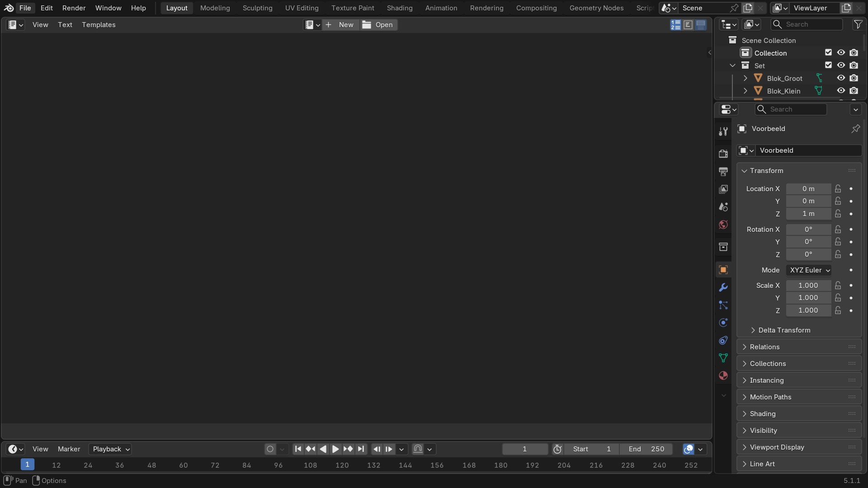Click the End frame 250 field
The height and width of the screenshot is (488, 868).
646,449
